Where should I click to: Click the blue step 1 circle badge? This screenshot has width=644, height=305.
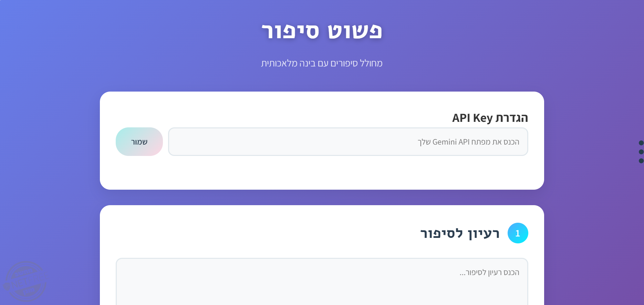pyautogui.click(x=518, y=233)
